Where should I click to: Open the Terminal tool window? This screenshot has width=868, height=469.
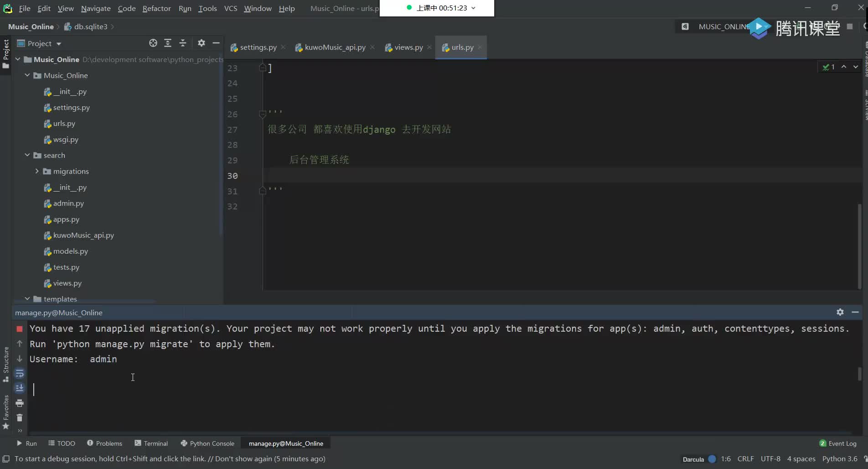pos(151,443)
